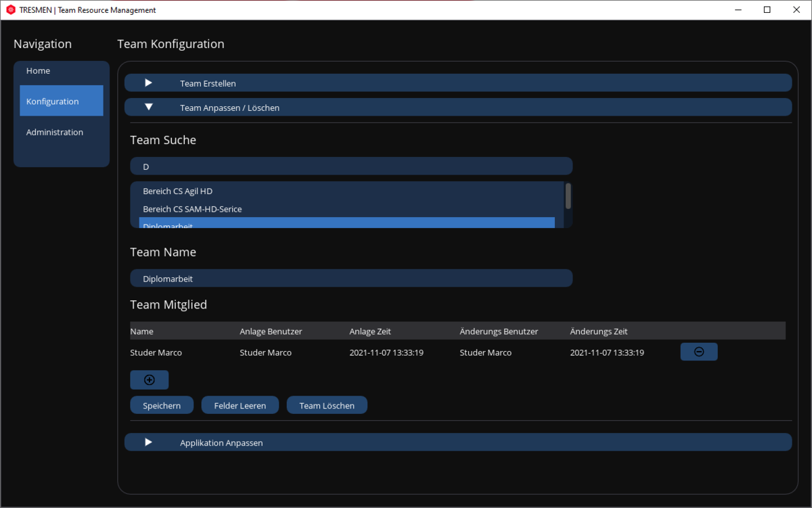This screenshot has width=812, height=508.
Task: Select the highlighted Diplomarbeit list entry
Action: point(346,223)
